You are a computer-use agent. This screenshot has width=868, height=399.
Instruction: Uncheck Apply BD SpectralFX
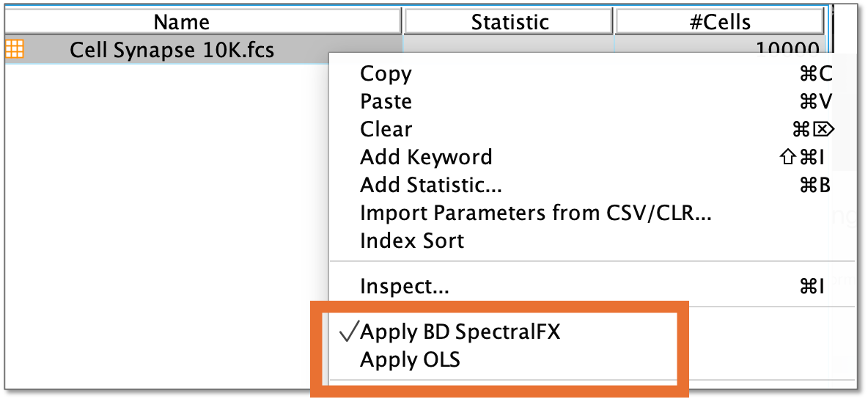[460, 332]
